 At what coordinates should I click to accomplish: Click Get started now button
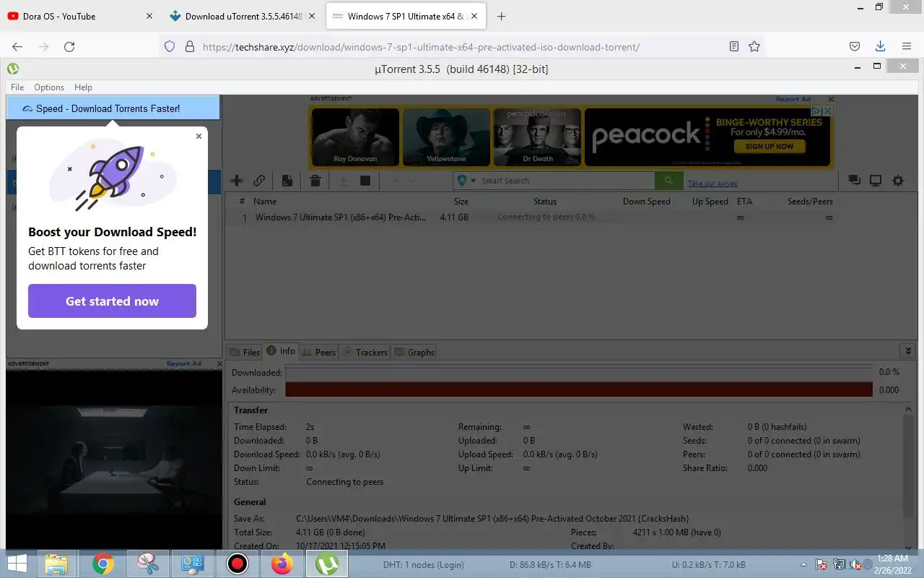tap(112, 301)
